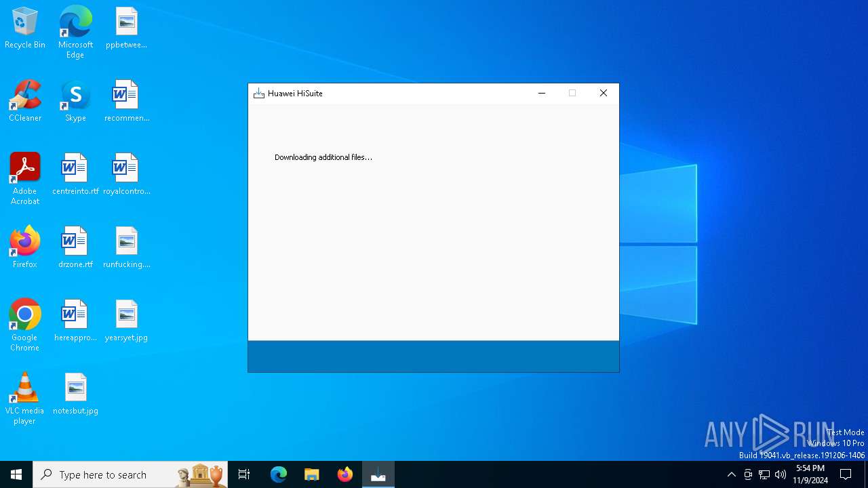
Task: Open CCleaner desktop shortcut
Action: pos(25,101)
